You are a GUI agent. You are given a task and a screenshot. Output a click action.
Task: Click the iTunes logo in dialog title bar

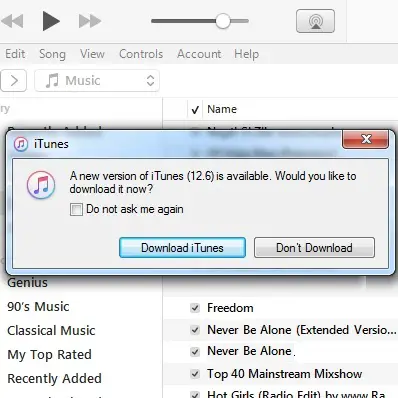click(21, 144)
